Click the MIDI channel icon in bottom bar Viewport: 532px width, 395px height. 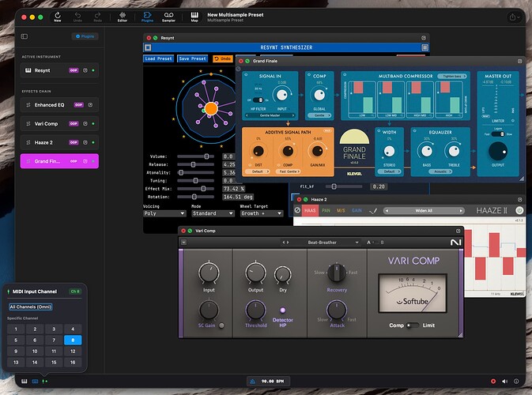pos(45,381)
